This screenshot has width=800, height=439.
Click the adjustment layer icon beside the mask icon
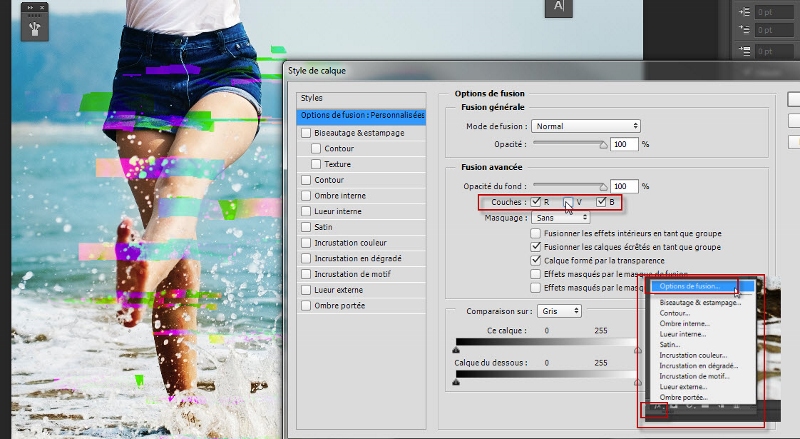pos(690,408)
